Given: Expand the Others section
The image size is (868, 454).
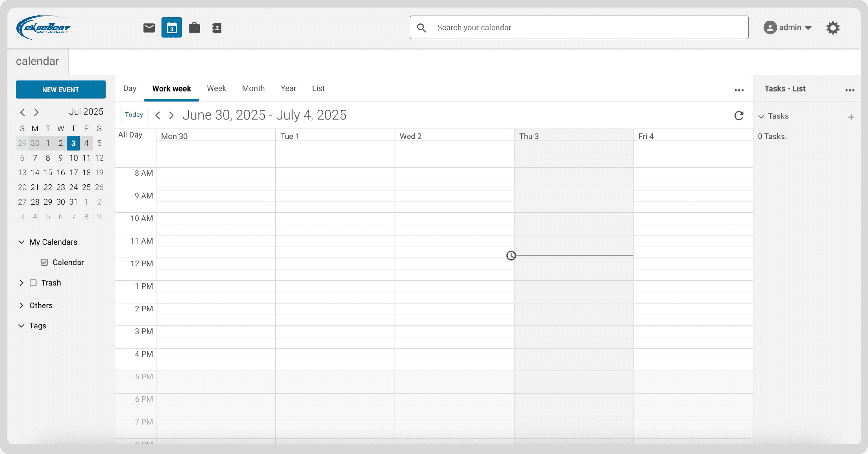Looking at the screenshot, I should pyautogui.click(x=21, y=305).
